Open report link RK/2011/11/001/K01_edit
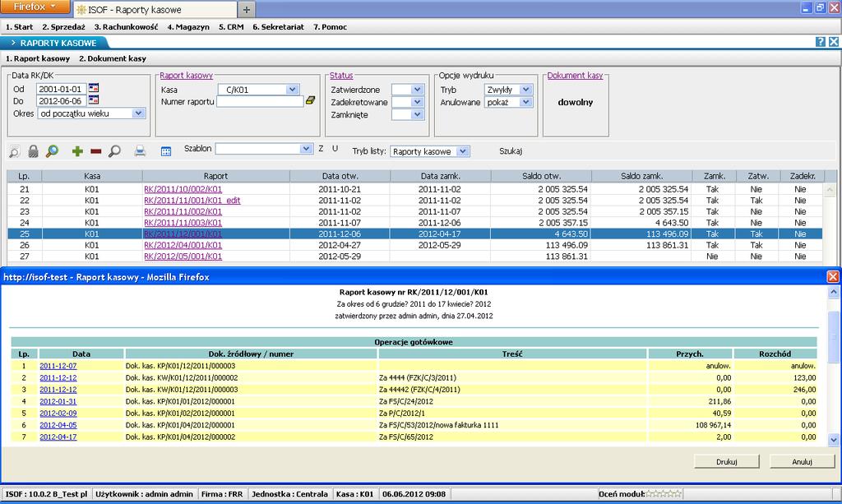Viewport: 842px width, 504px height. [192, 201]
